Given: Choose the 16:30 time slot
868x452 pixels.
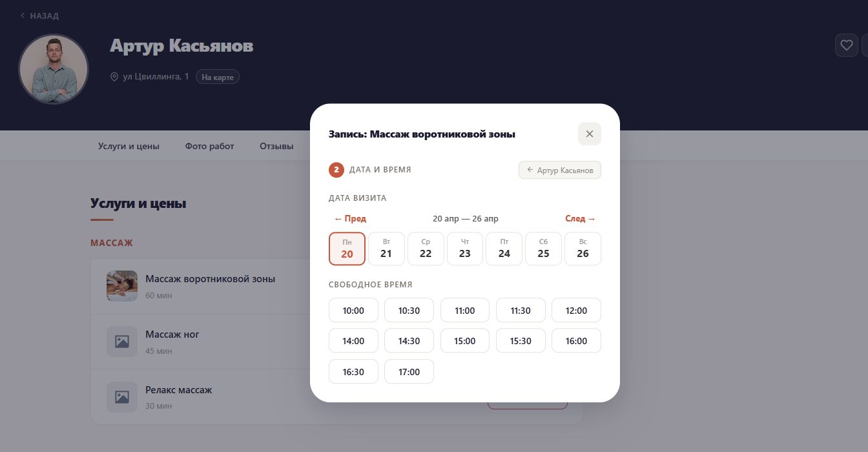Looking at the screenshot, I should pos(353,371).
